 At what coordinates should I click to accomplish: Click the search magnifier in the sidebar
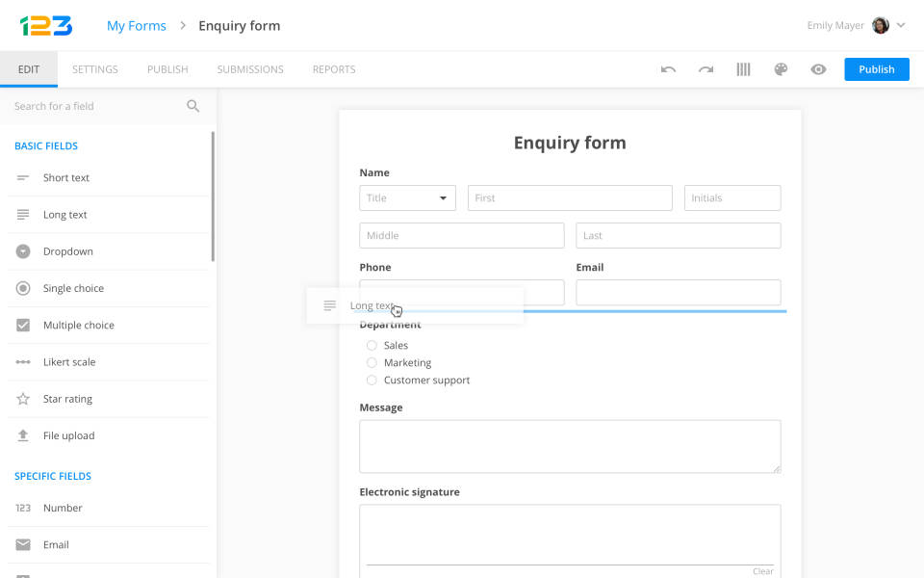[192, 106]
